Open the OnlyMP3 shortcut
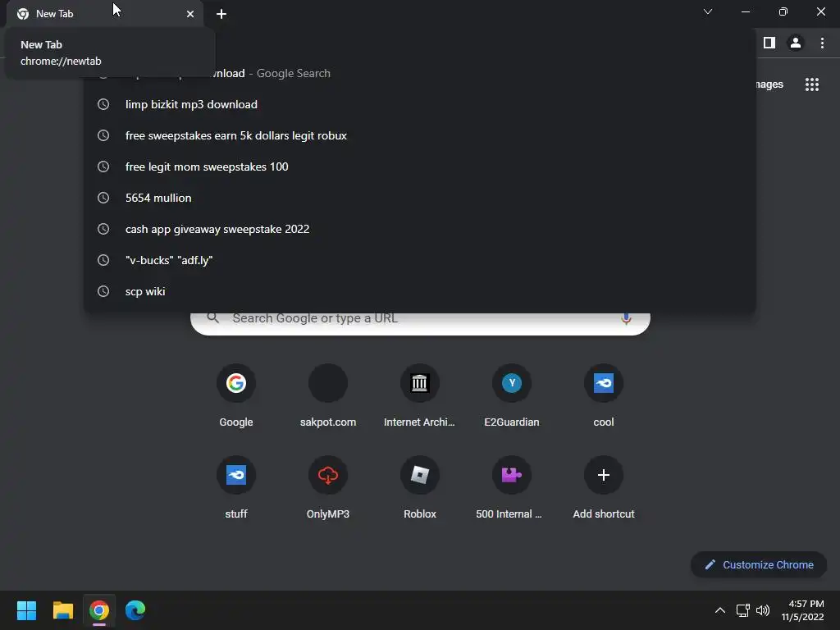This screenshot has height=630, width=840. pos(328,488)
